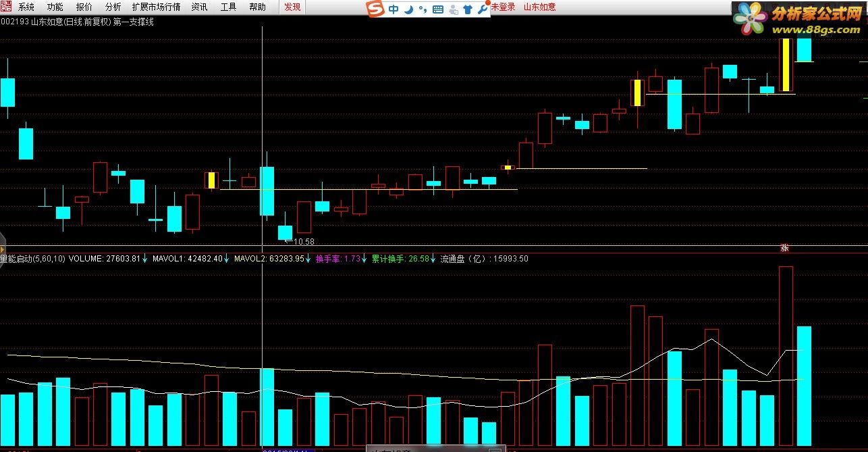Click the VOLUME: 27603.81 value

pyautogui.click(x=105, y=259)
